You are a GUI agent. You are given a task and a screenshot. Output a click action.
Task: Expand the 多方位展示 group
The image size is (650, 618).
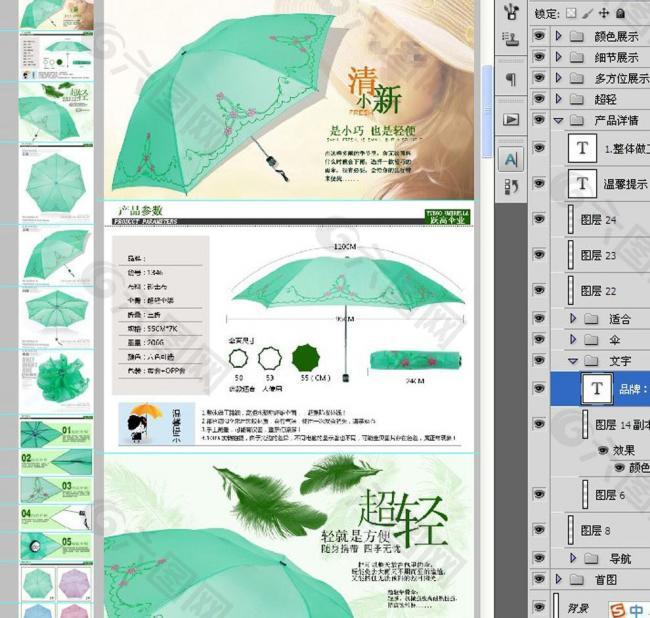(558, 78)
